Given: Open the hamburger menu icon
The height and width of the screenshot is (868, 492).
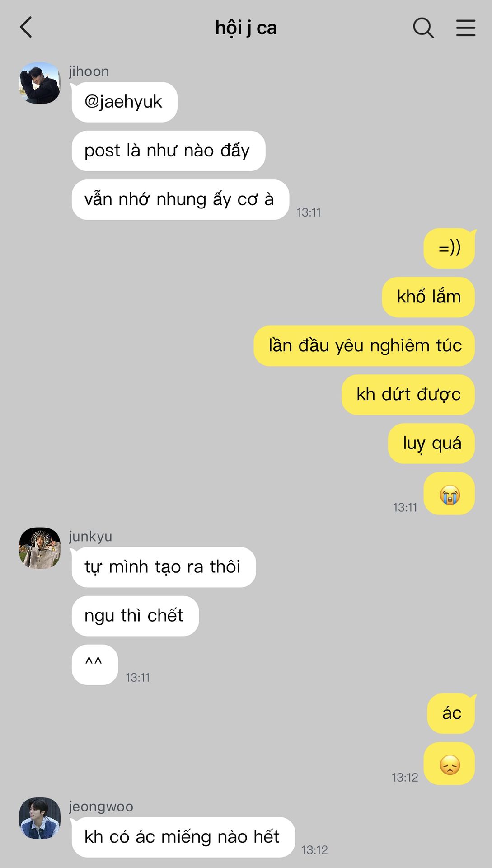Looking at the screenshot, I should tap(465, 28).
